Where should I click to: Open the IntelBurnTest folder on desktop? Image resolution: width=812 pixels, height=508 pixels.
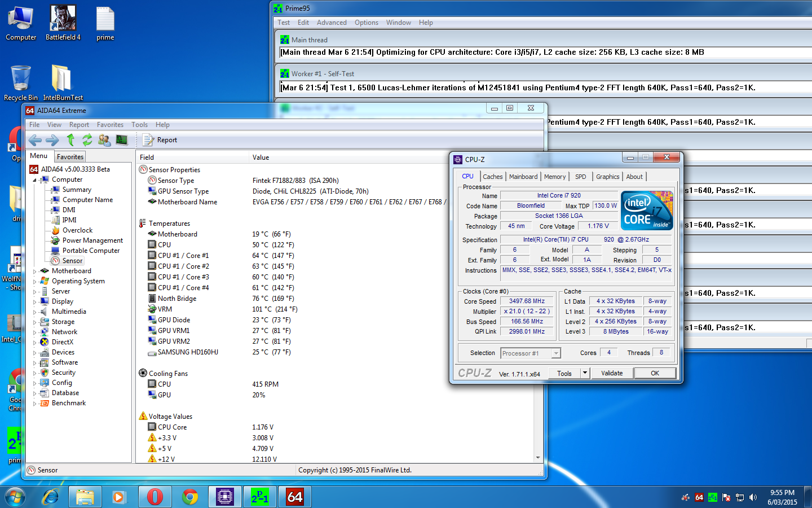point(61,79)
